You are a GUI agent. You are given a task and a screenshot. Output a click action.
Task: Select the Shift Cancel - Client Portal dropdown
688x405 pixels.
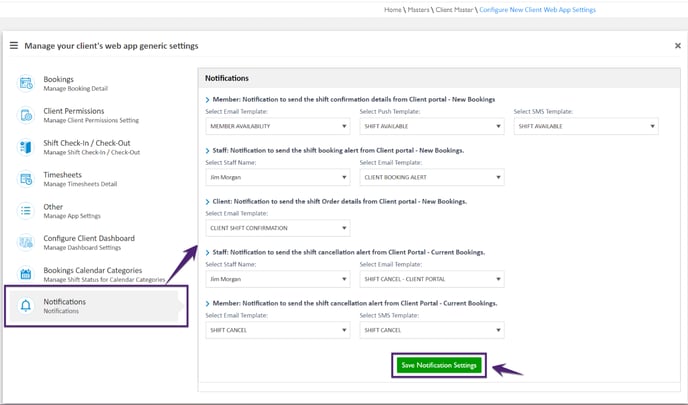pos(431,279)
